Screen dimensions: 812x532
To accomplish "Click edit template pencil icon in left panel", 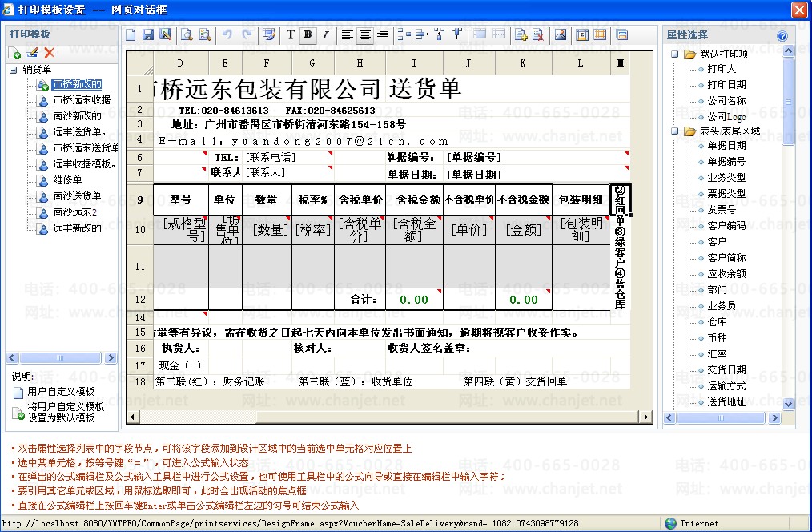I will (x=32, y=53).
